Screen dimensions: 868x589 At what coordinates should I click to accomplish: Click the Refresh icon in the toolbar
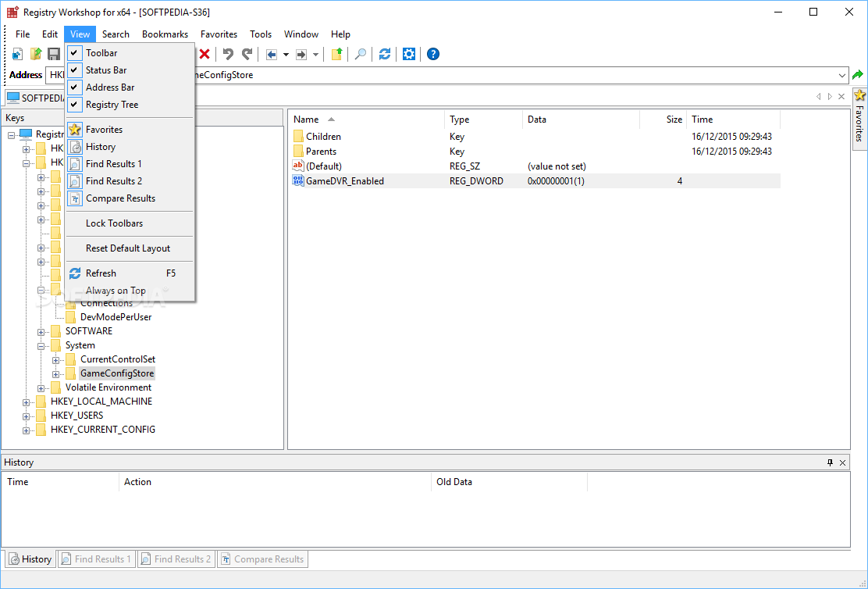point(385,54)
